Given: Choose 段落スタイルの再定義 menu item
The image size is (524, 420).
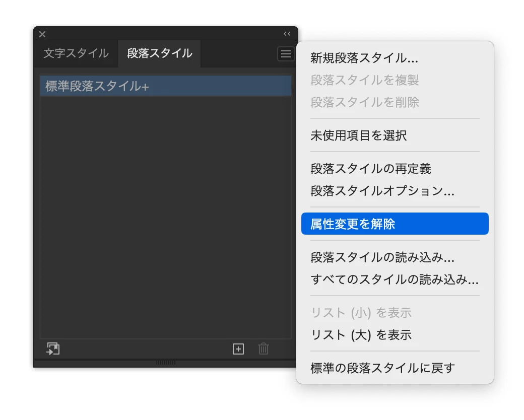Looking at the screenshot, I should click(395, 169).
